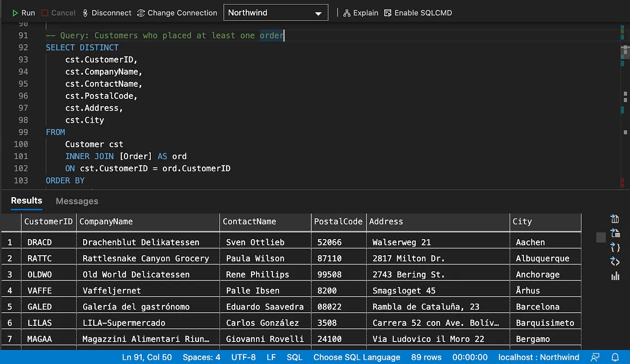630x364 pixels.
Task: Click the Change Connection icon
Action: click(141, 13)
